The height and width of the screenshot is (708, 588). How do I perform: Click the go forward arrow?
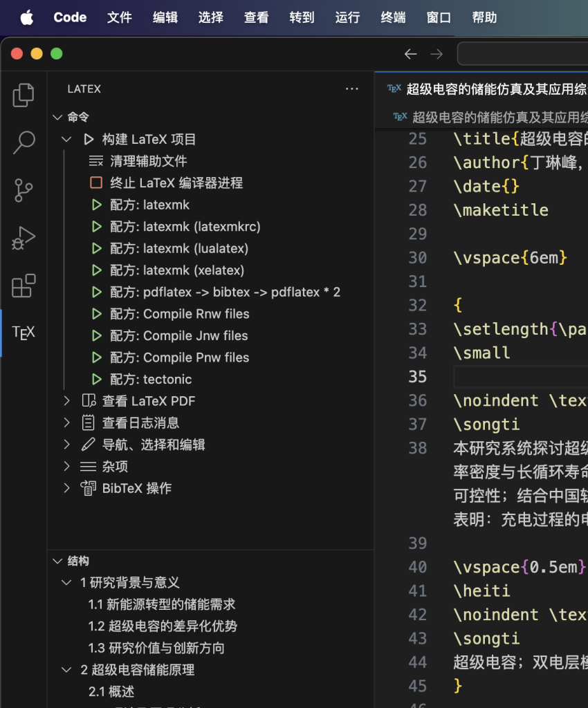pos(437,54)
